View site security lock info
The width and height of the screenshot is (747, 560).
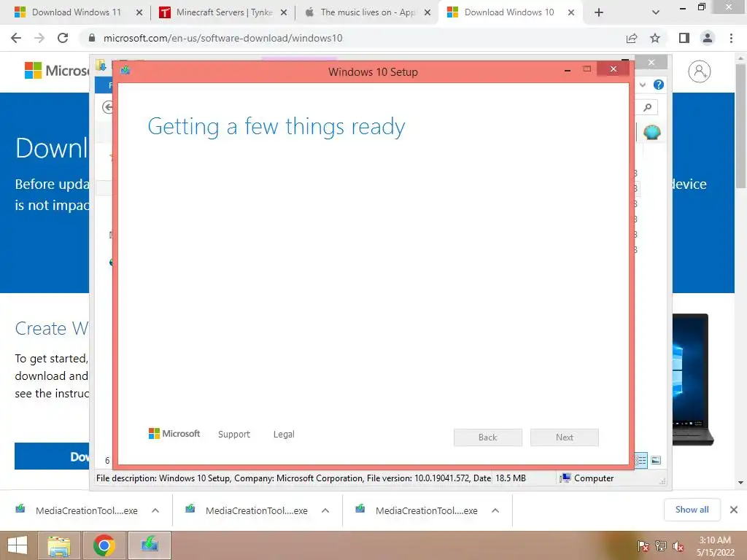pyautogui.click(x=92, y=38)
